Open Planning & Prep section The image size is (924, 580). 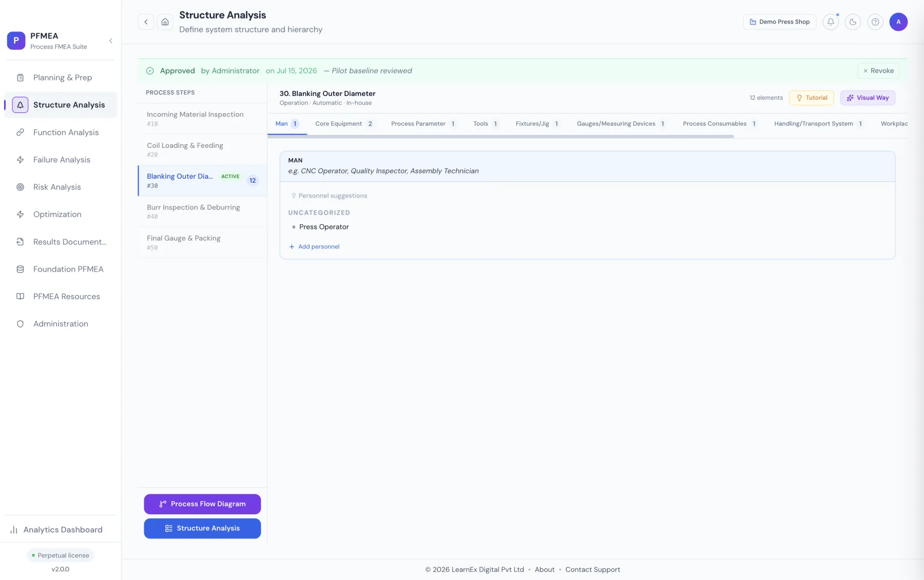pyautogui.click(x=61, y=78)
